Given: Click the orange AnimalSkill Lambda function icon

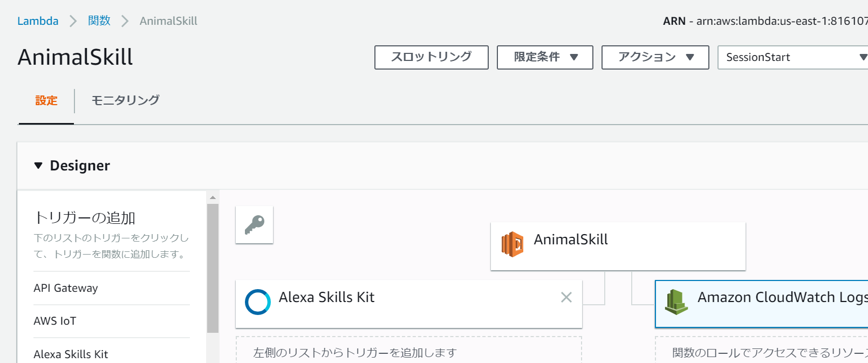Looking at the screenshot, I should pos(512,244).
